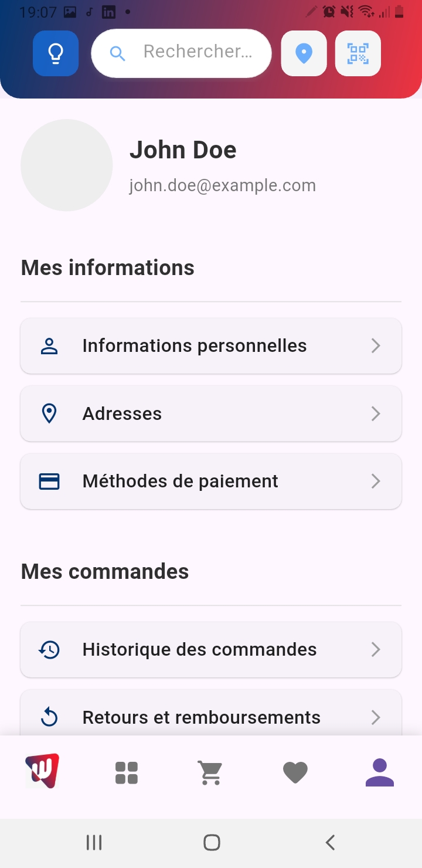Open the shopping cart tab
The image size is (422, 868).
210,772
